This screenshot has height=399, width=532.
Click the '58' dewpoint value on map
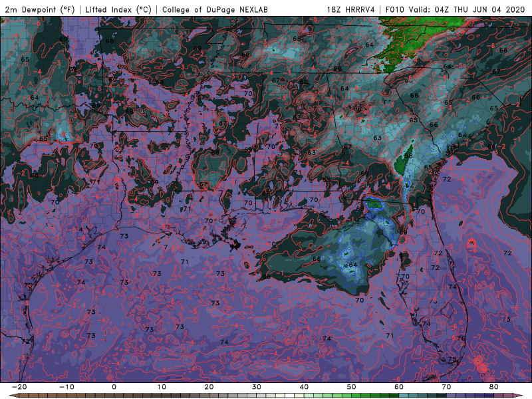[x=408, y=156]
